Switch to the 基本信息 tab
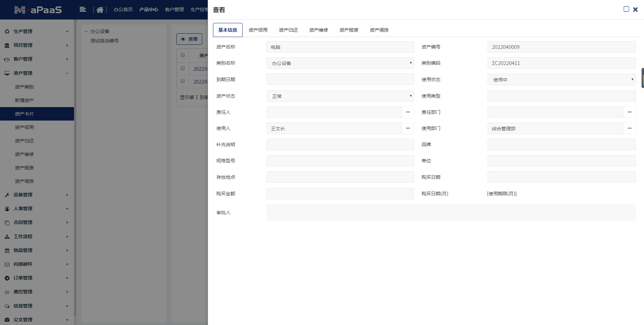The image size is (644, 325). [x=228, y=30]
